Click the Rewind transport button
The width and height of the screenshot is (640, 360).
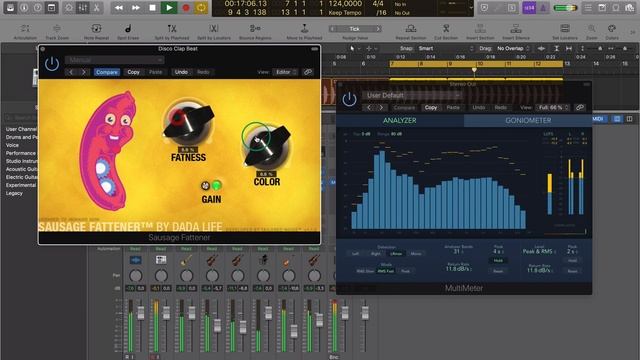point(119,7)
